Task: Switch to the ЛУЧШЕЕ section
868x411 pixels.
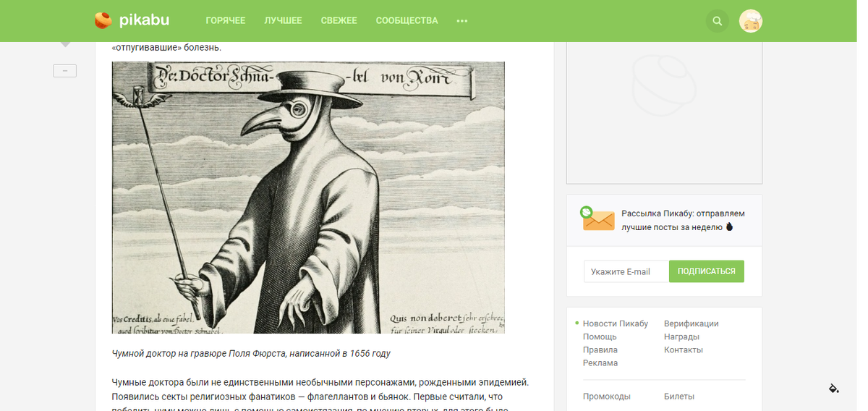Action: click(x=284, y=21)
